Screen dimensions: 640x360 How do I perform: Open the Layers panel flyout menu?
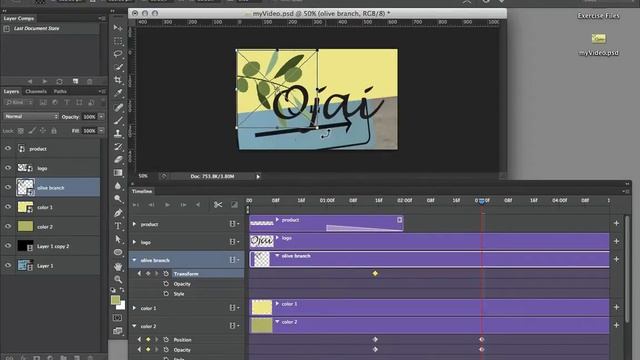102,91
